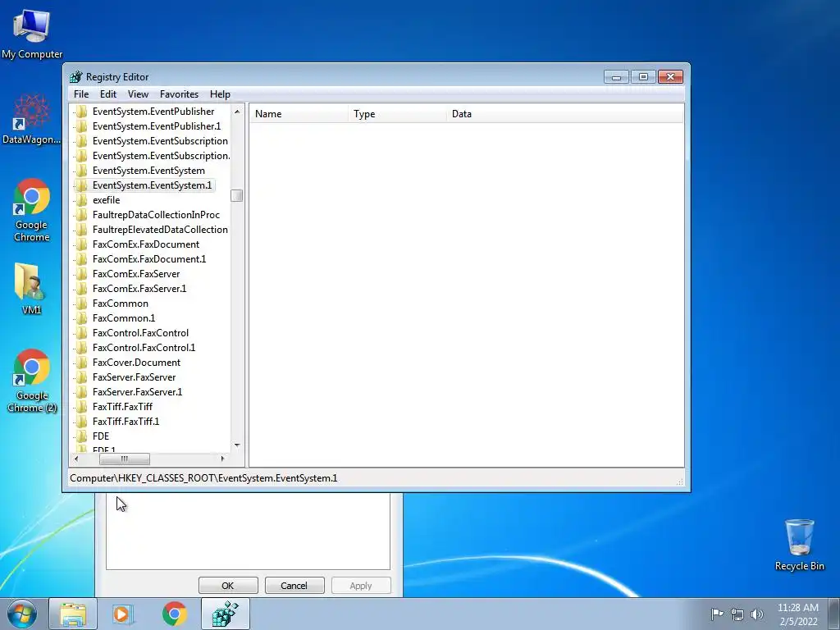
Task: Select the FaxControl.FaxControl.1 key
Action: [144, 348]
